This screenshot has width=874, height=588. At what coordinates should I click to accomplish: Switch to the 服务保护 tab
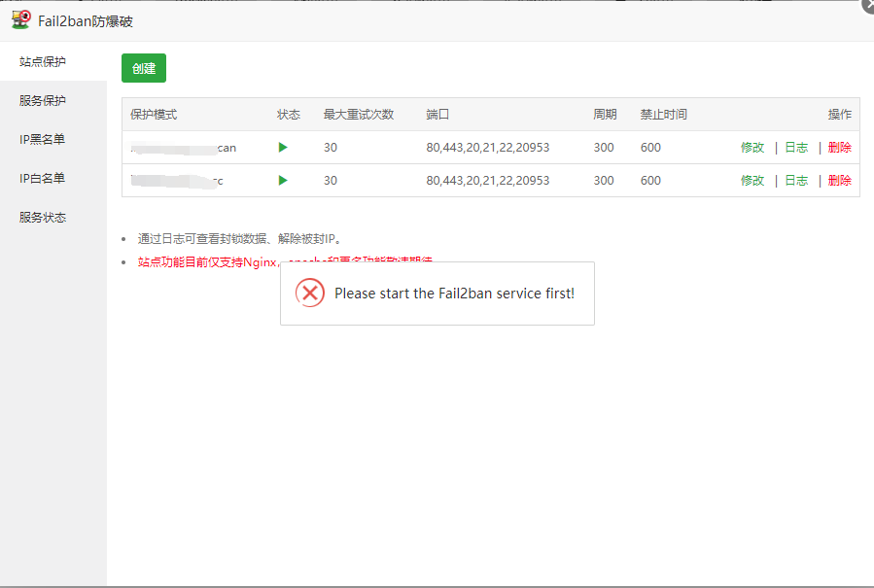[43, 100]
